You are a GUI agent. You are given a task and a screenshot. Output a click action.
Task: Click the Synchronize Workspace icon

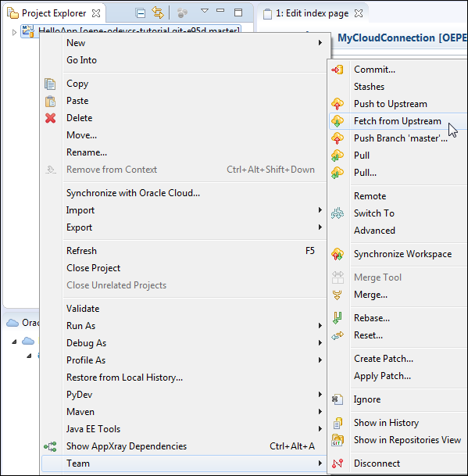coord(338,254)
